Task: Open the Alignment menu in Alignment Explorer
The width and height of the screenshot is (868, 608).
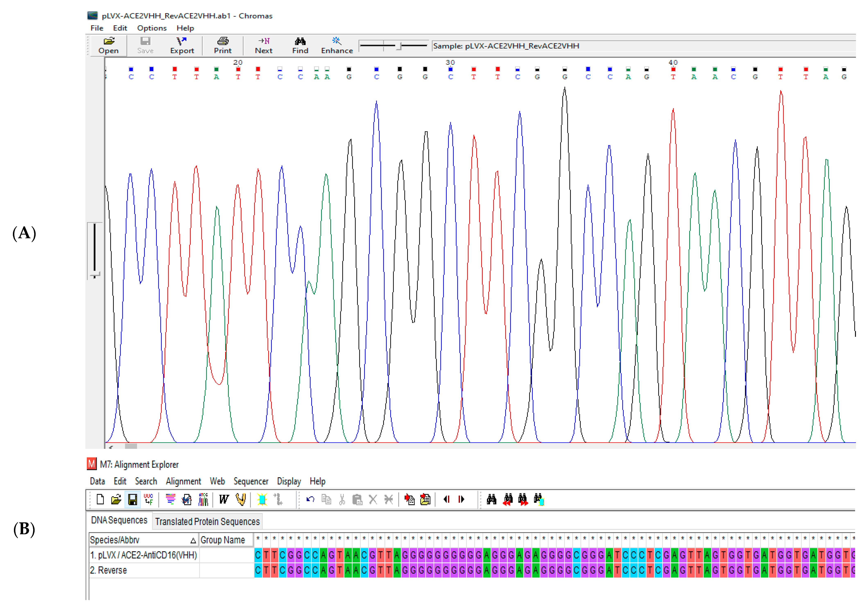Action: click(183, 481)
